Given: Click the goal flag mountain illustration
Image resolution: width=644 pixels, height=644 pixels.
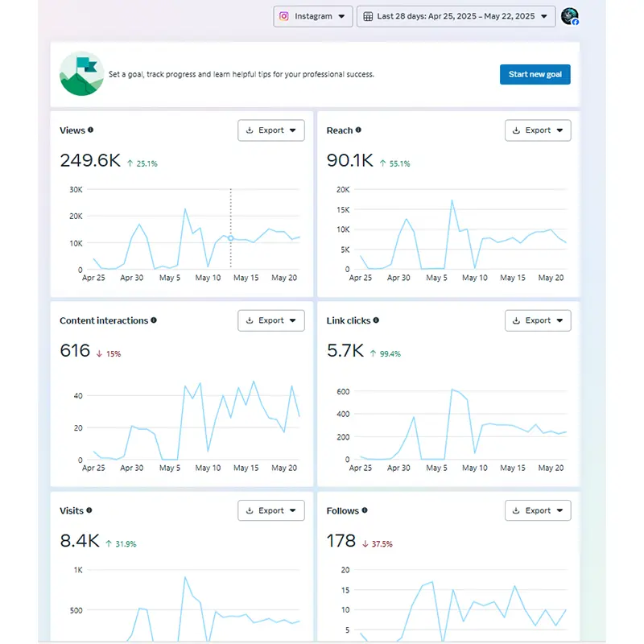Looking at the screenshot, I should 82,73.
